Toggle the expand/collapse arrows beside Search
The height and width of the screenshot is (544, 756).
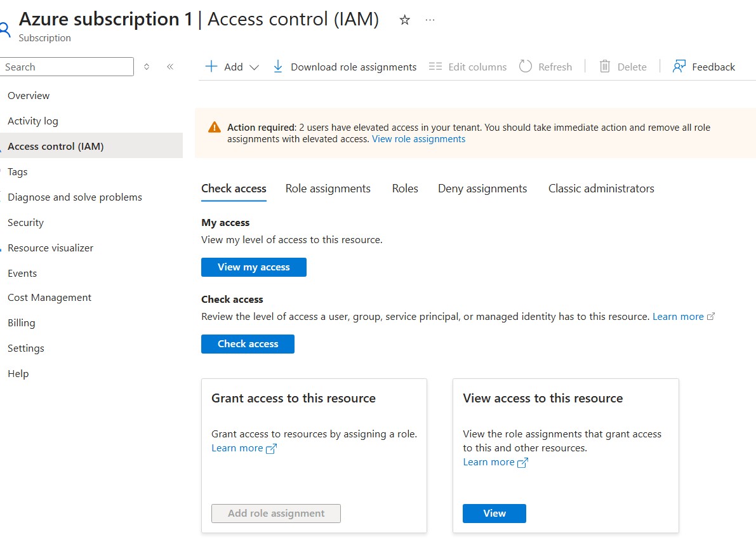click(x=147, y=67)
